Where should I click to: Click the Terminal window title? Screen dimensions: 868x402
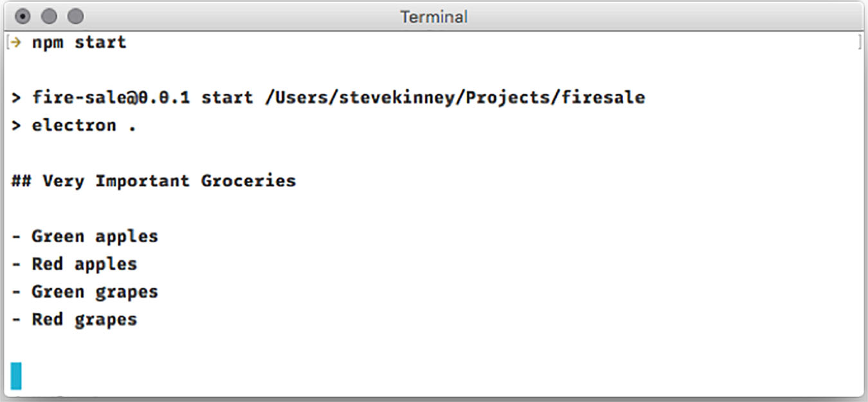[434, 17]
